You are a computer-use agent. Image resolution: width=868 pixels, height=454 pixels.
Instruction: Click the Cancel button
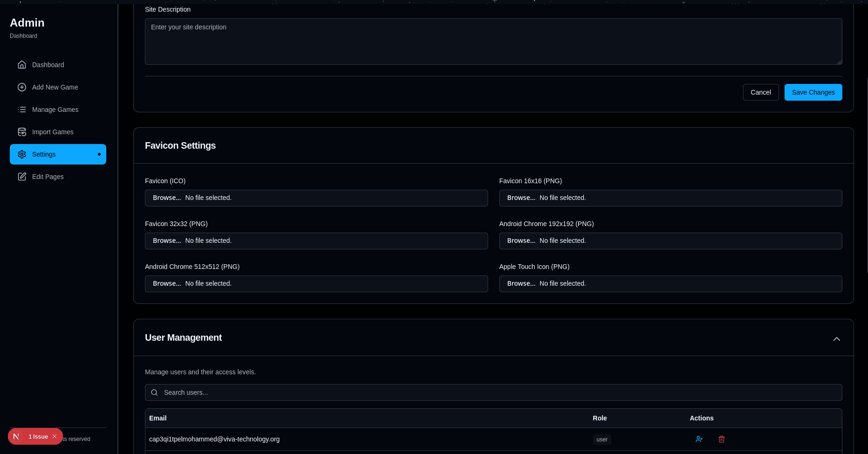(760, 92)
